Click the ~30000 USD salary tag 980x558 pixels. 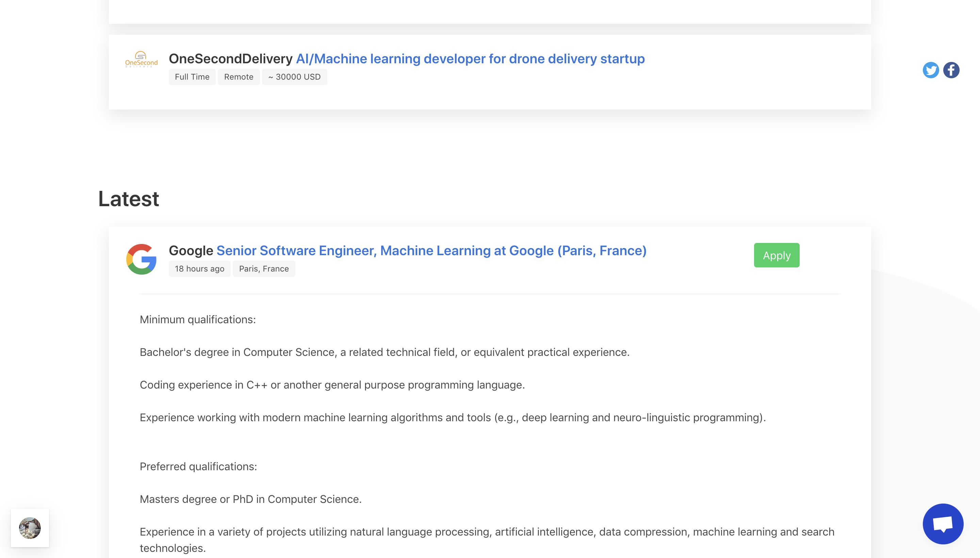pyautogui.click(x=294, y=76)
